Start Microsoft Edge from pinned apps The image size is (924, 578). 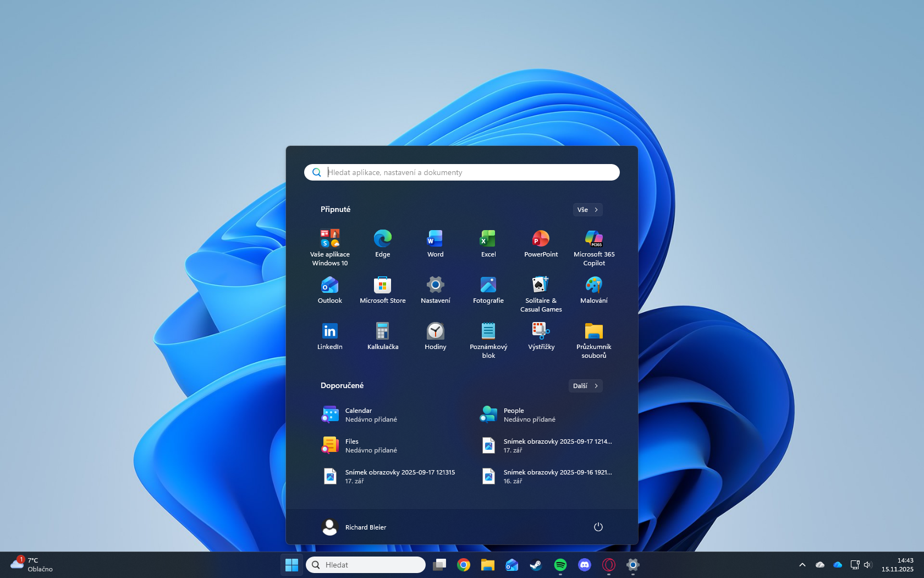(382, 242)
